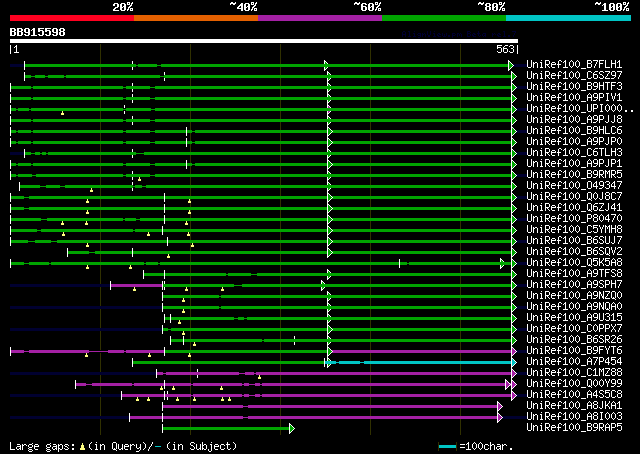Click the green ~80% identity legend segment

tap(444, 18)
